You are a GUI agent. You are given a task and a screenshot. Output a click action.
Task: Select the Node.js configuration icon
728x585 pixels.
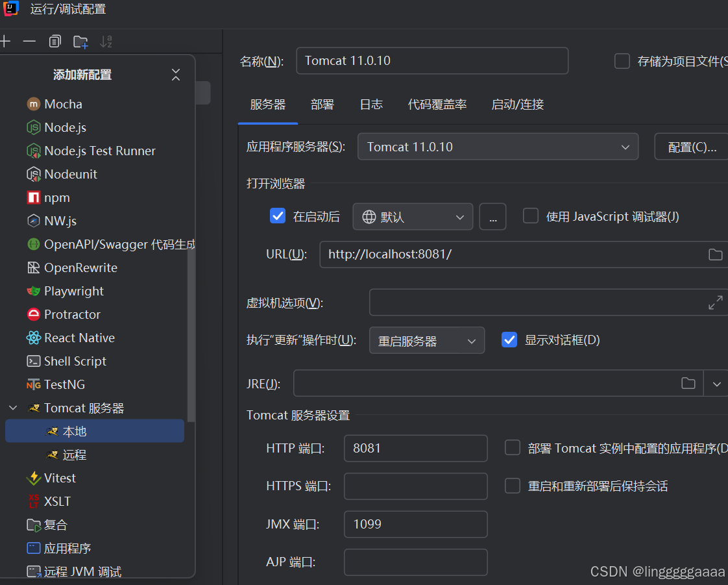point(34,127)
